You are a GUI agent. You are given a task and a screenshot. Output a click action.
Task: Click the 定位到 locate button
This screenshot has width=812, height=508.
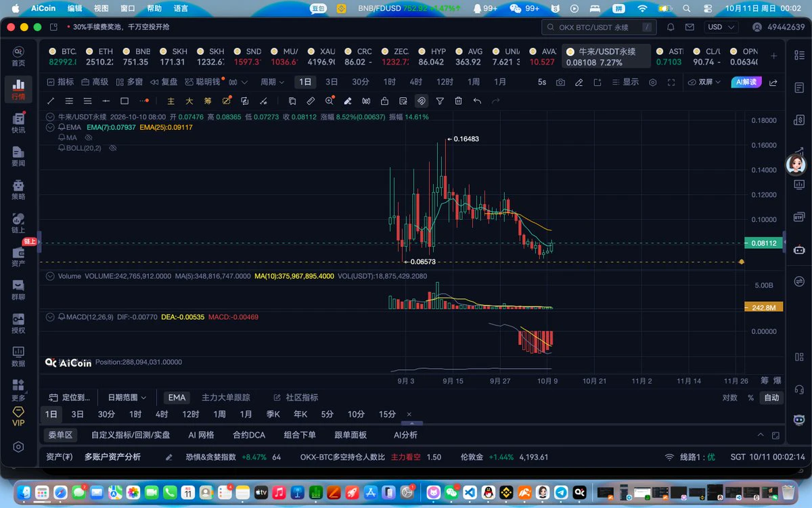point(70,398)
